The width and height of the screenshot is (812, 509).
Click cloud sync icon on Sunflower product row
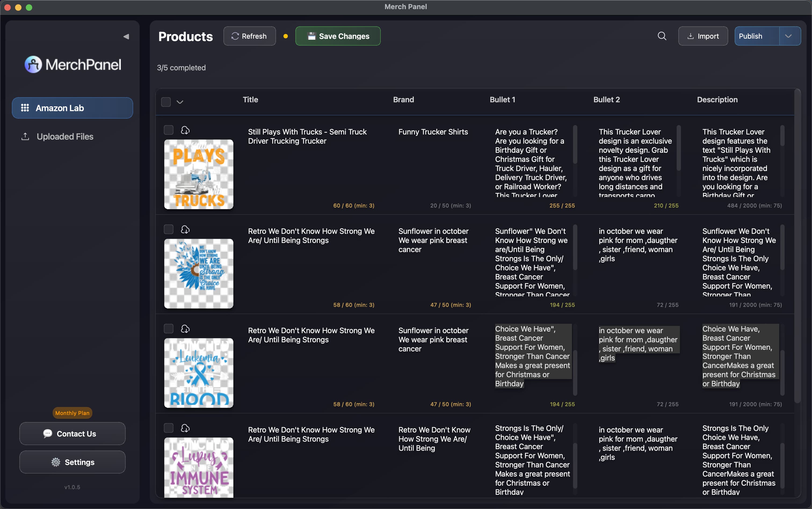click(185, 229)
